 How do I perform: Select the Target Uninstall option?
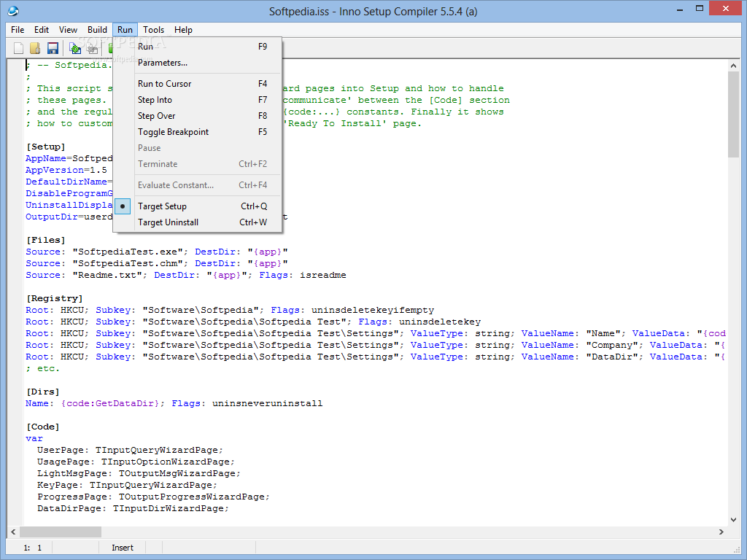click(197, 222)
